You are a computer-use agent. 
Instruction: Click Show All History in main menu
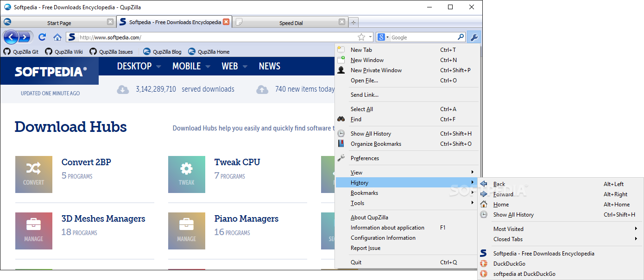point(407,134)
